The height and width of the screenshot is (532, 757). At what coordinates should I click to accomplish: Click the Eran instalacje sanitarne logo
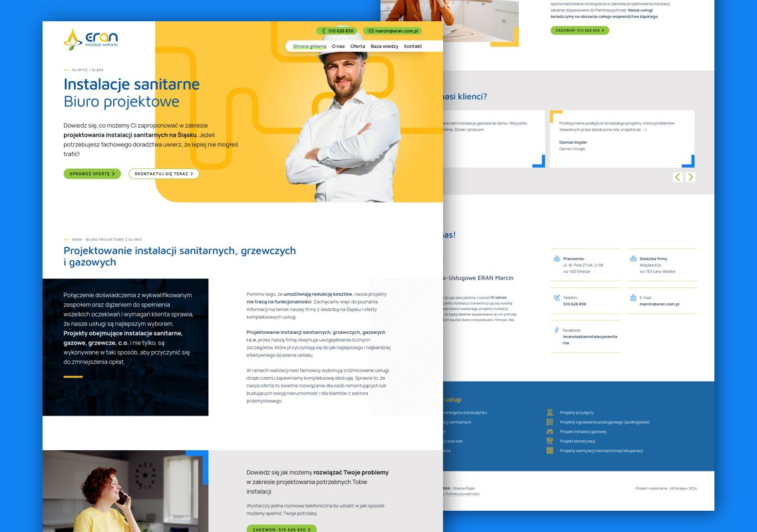pos(90,40)
